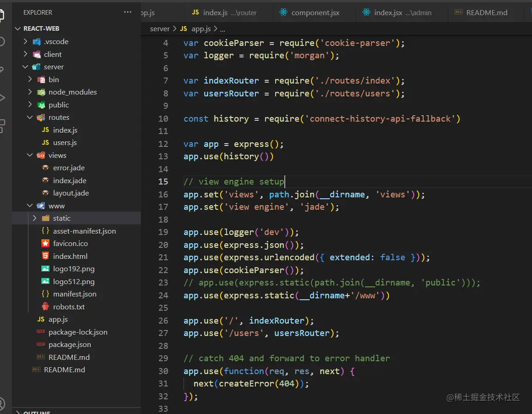This screenshot has height=414, width=532.
Task: Collapse the views folder chevron
Action: pos(30,155)
